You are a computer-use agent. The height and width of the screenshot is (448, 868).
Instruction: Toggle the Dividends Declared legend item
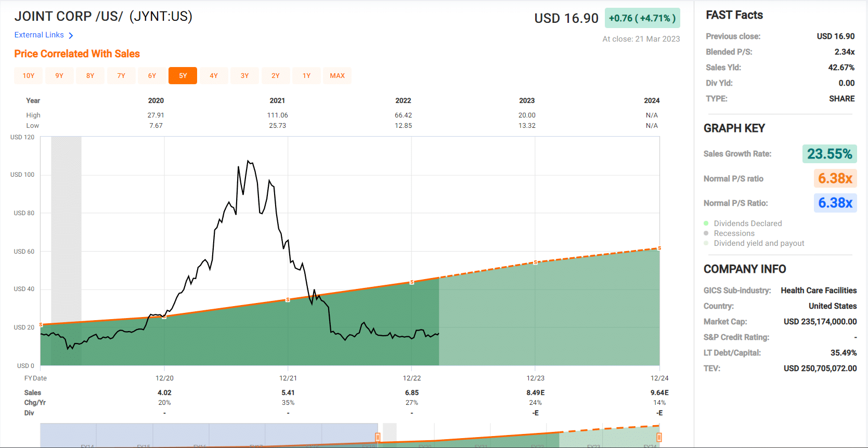743,223
